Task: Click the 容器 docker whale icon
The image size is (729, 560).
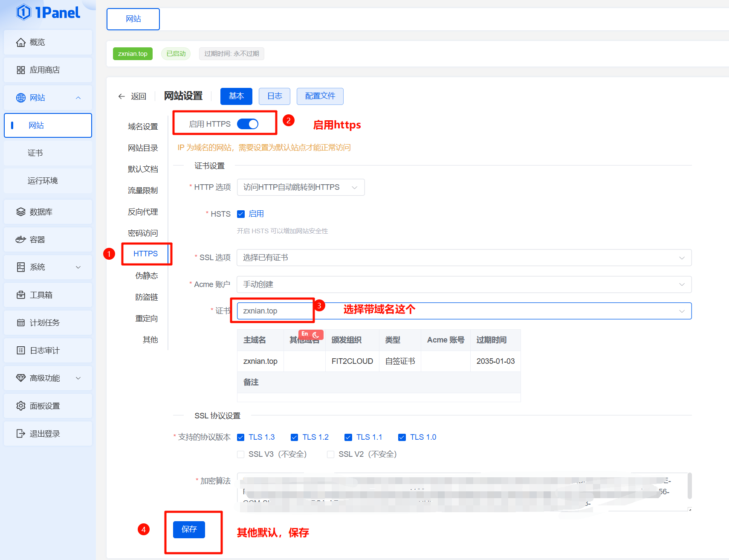Action: click(x=20, y=240)
